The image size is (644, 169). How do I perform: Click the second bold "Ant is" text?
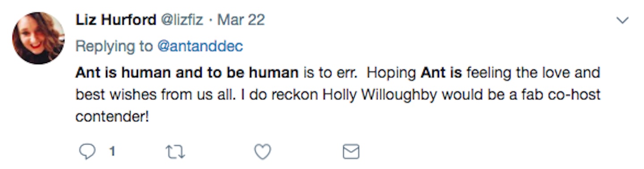(441, 73)
